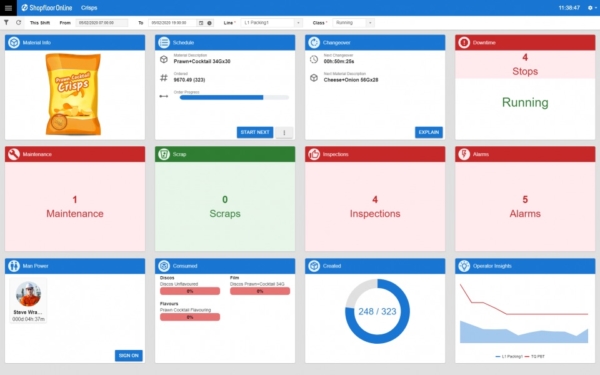Viewport: 600px width, 375px height.
Task: Click the Man Power card people icon
Action: (14, 266)
